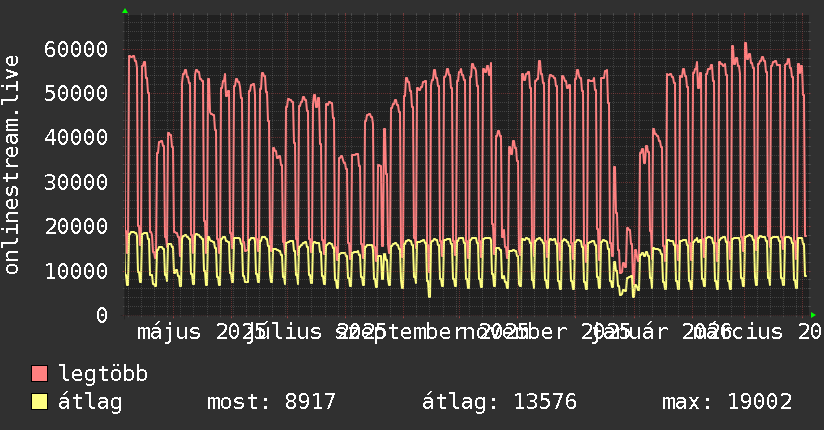This screenshot has height=430, width=824.
Task: Click the 50000 y-axis label
Action: [77, 93]
